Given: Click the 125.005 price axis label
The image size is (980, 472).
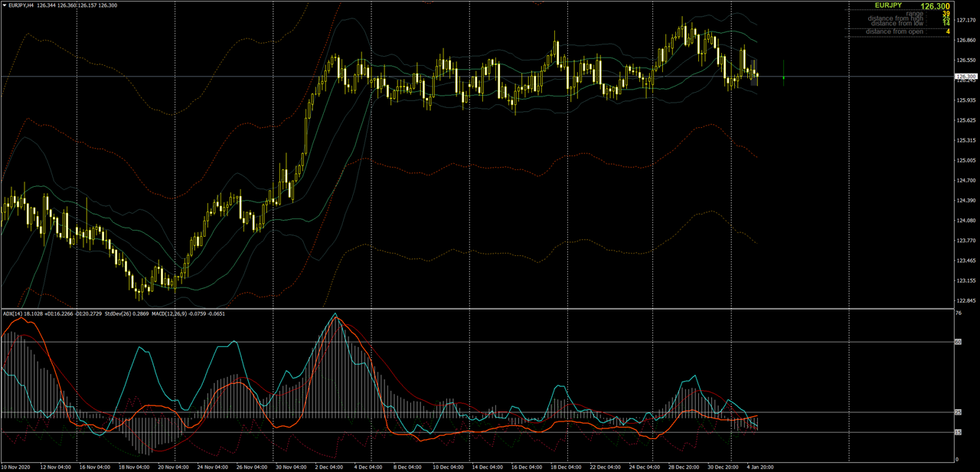Looking at the screenshot, I should (x=966, y=161).
